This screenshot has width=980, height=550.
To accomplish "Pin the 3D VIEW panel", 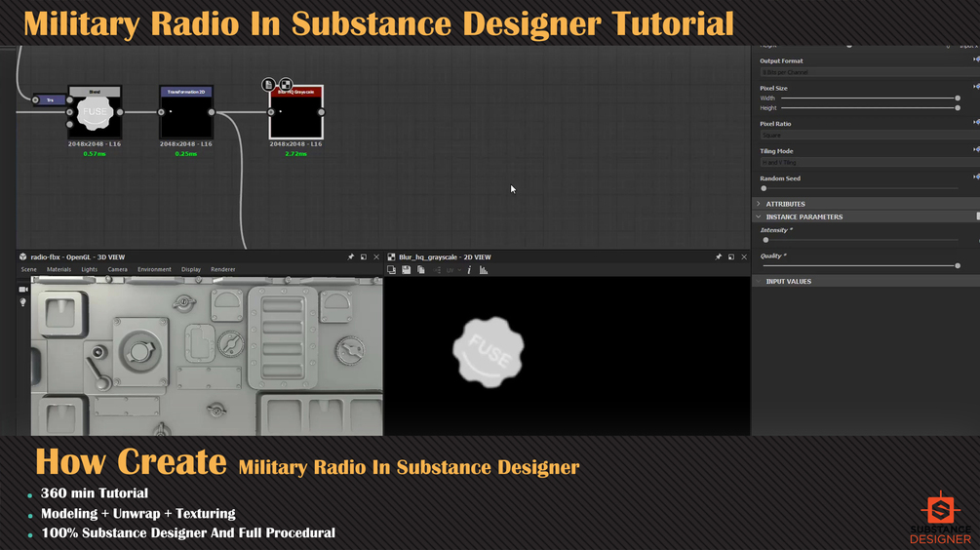I will (x=351, y=256).
